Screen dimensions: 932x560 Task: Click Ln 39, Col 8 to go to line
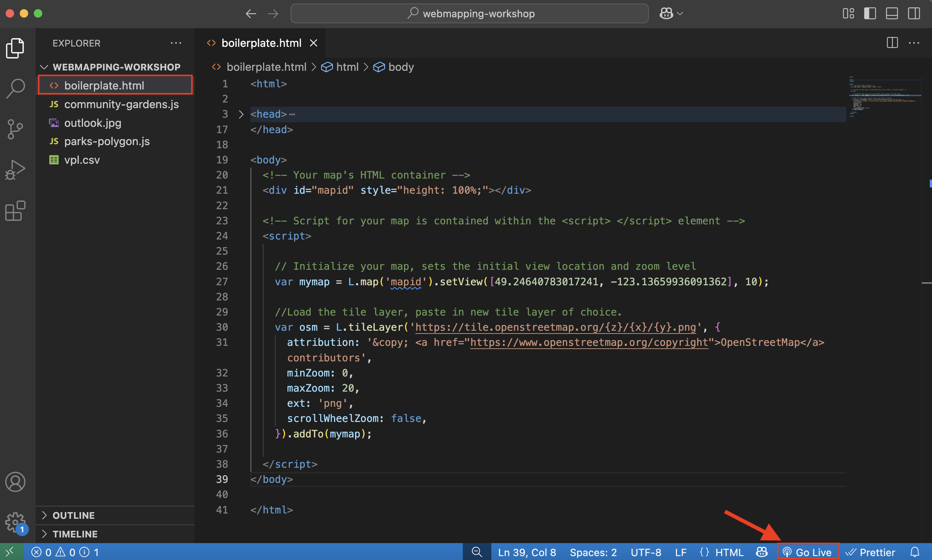(x=527, y=553)
